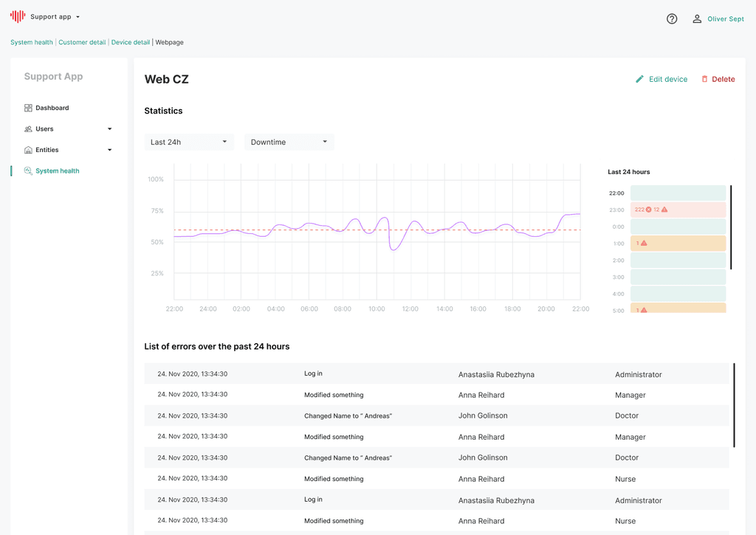Click the Last 24 hours panel scrollbar
The height and width of the screenshot is (535, 756).
click(x=731, y=227)
